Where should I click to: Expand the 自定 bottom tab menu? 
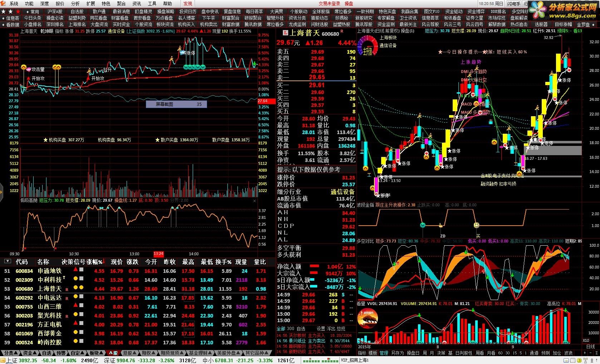tap(78, 353)
